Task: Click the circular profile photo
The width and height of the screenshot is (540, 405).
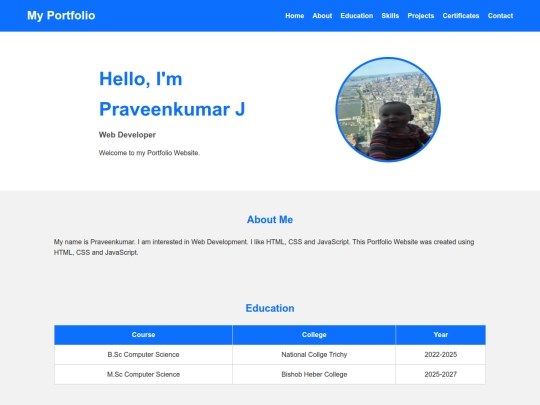Action: click(x=388, y=110)
